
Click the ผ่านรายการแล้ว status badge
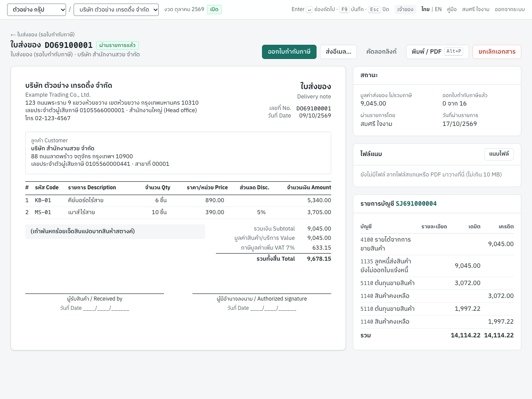point(117,45)
